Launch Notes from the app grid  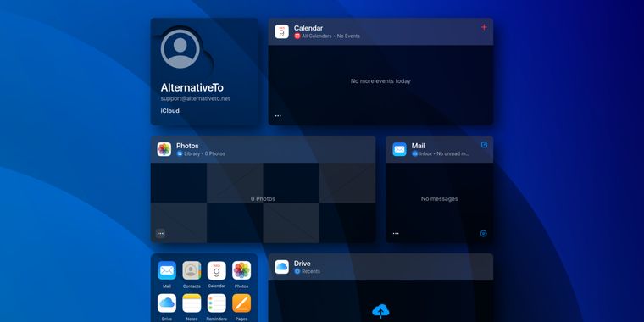[192, 303]
